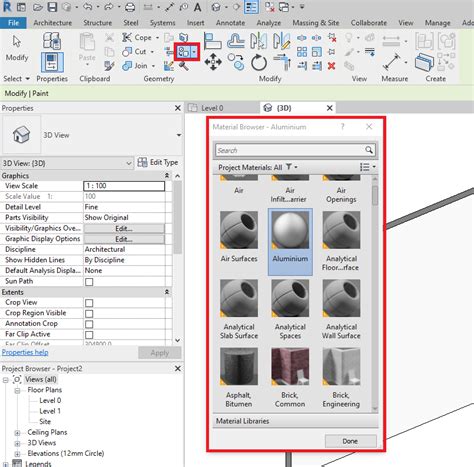
Task: Click Edit for Graphic Display Options
Action: point(124,239)
